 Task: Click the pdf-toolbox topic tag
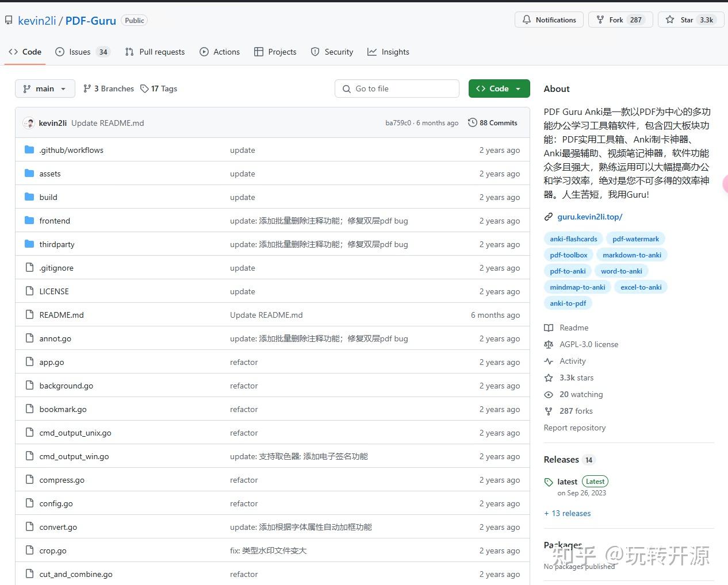[569, 255]
